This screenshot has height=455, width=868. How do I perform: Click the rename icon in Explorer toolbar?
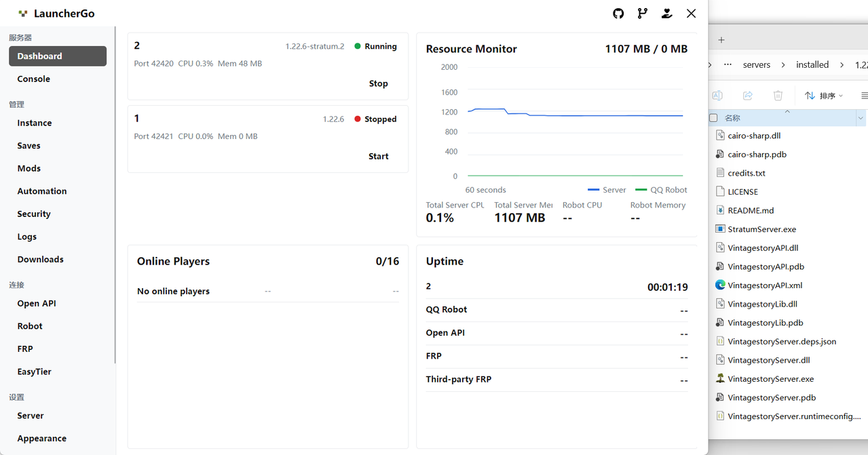click(x=717, y=96)
